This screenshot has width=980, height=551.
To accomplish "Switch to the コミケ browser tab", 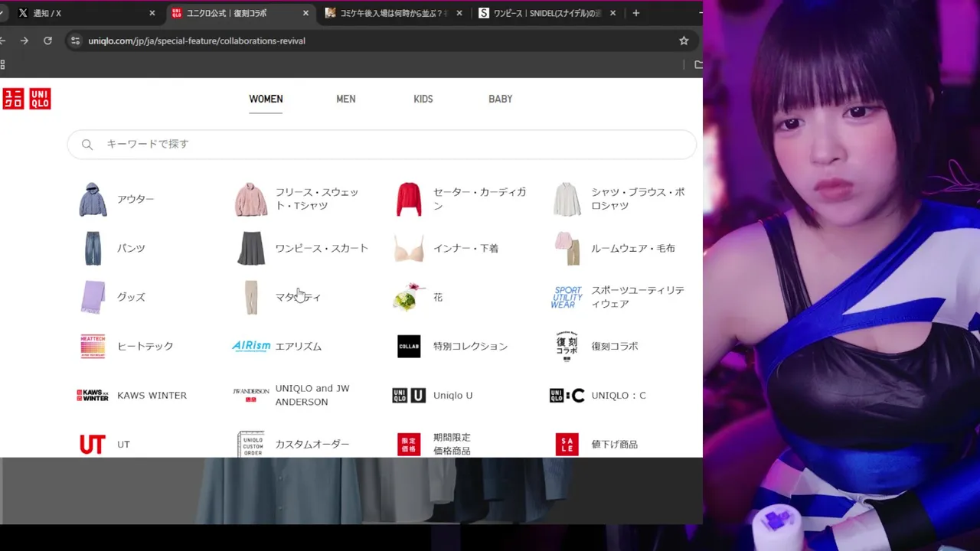I will [x=393, y=13].
